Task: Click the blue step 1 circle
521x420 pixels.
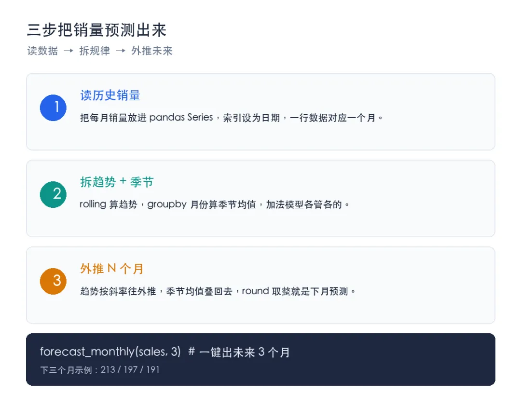Action: click(x=53, y=108)
